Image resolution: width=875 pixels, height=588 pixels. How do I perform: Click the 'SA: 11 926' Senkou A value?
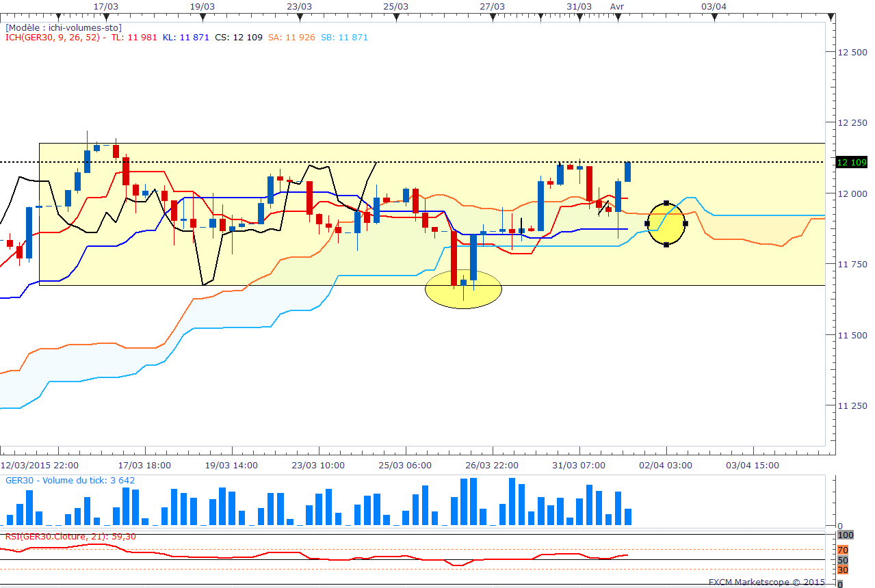(x=291, y=38)
